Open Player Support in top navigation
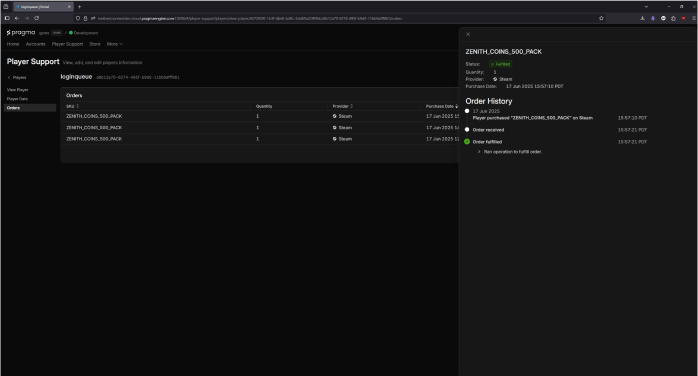Image resolution: width=698 pixels, height=376 pixels. tap(67, 44)
